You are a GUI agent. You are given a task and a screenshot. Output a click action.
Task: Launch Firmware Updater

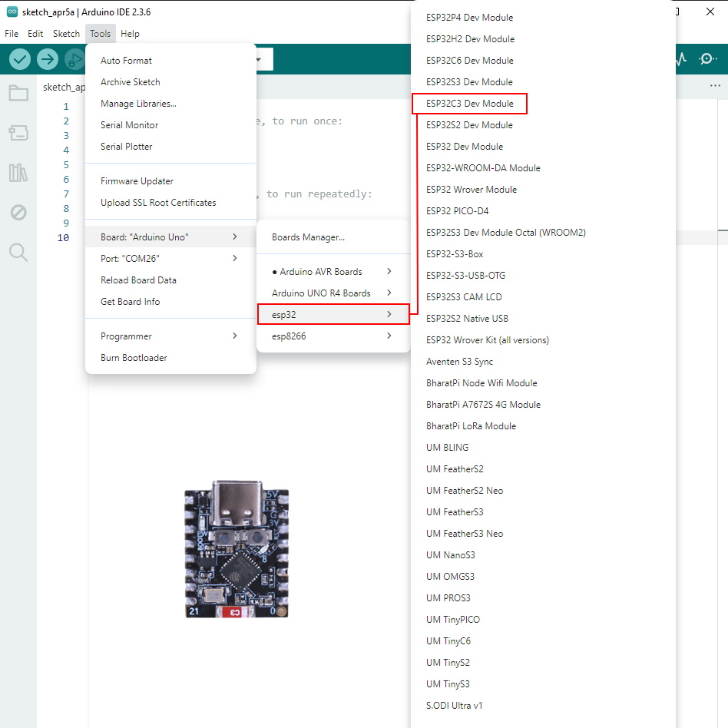[170, 181]
